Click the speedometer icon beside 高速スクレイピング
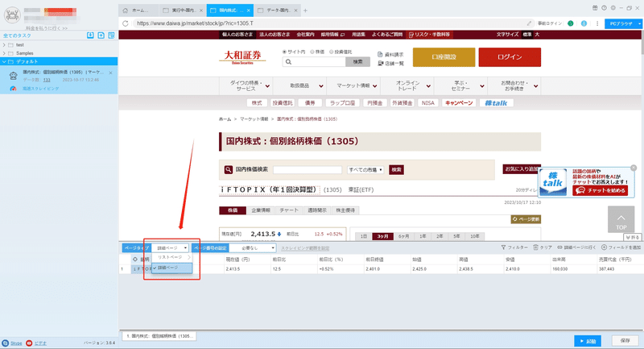The image size is (644, 349). pyautogui.click(x=13, y=89)
